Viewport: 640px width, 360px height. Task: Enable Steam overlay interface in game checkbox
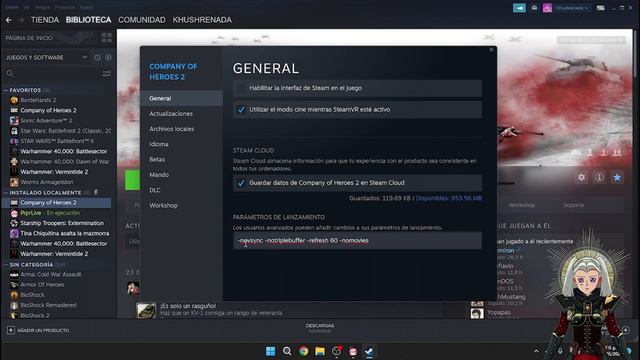coord(241,88)
